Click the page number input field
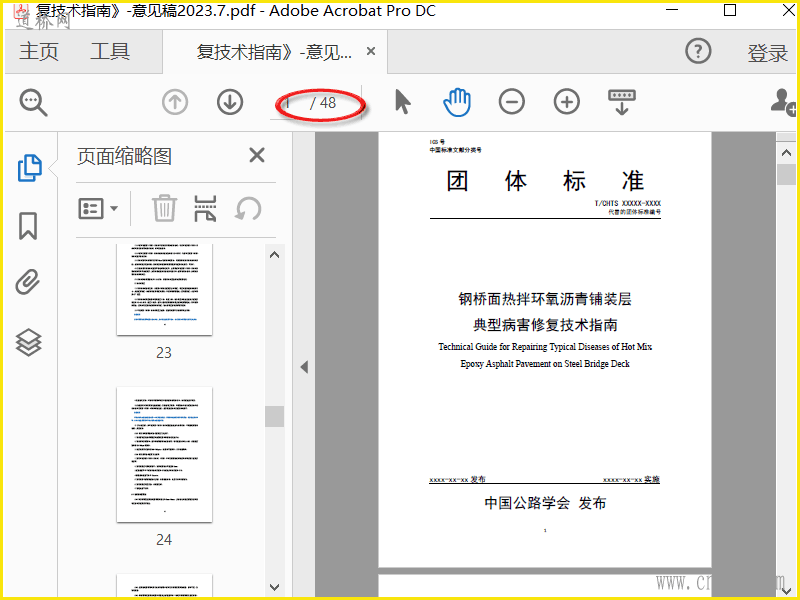The height and width of the screenshot is (600, 800). 288,103
